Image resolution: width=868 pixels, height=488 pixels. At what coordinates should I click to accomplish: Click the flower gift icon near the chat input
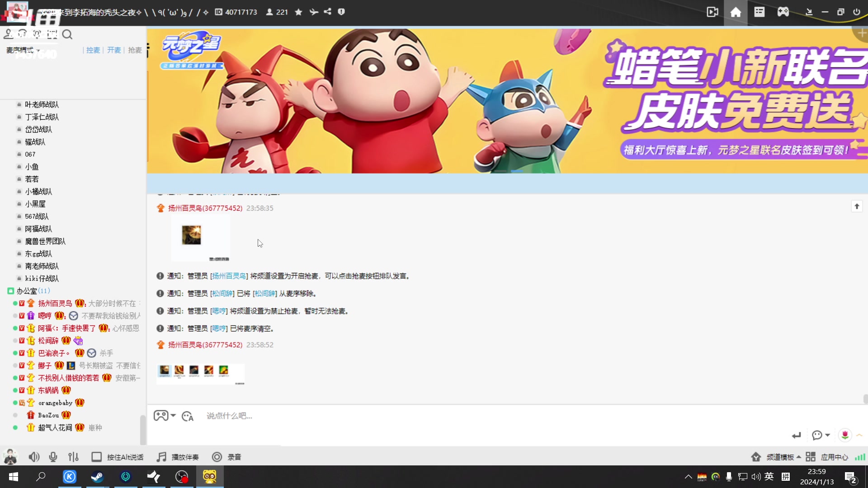tap(844, 435)
